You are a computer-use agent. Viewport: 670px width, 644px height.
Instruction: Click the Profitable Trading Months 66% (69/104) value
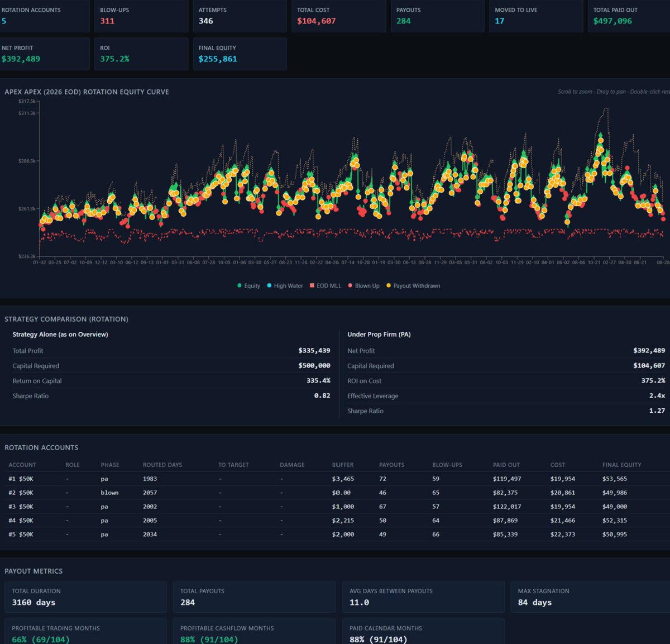(41, 640)
